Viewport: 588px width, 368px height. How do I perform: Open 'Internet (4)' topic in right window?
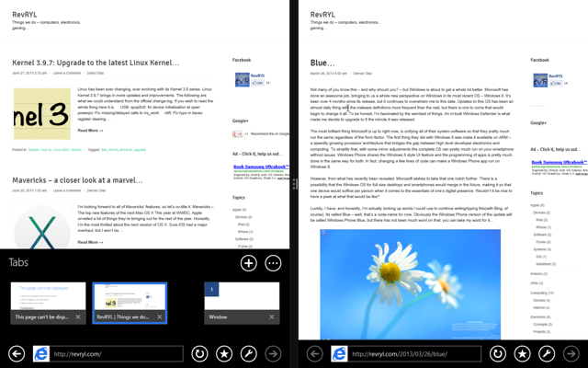tap(541, 307)
